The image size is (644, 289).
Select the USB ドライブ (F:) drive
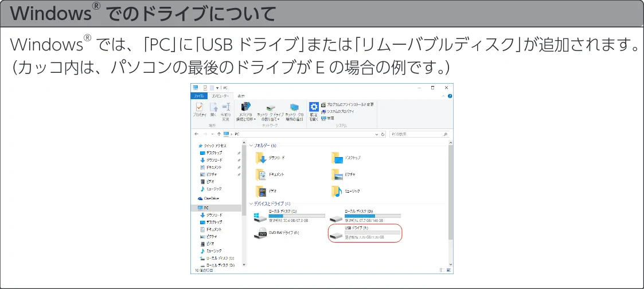point(365,233)
